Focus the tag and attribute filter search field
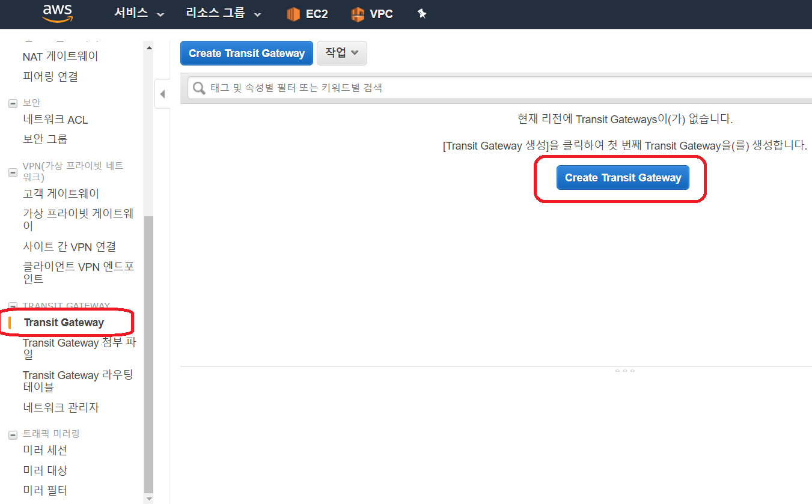The image size is (812, 504). point(500,88)
